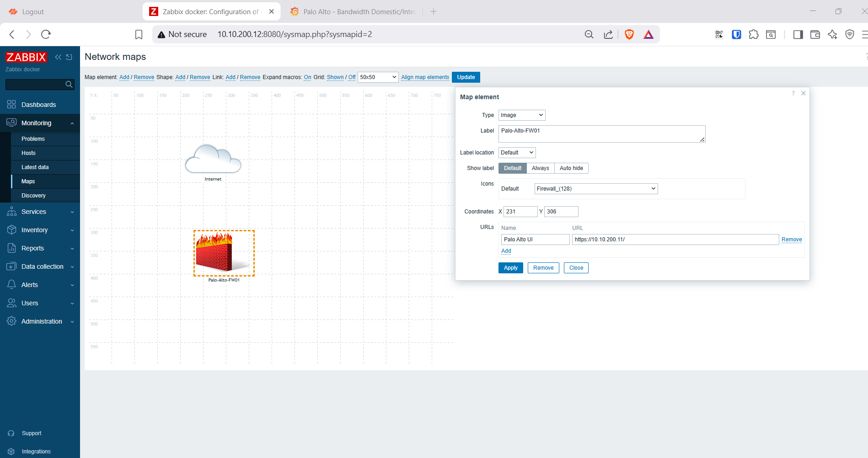
Task: Set Show label to Auto hide
Action: pos(571,168)
